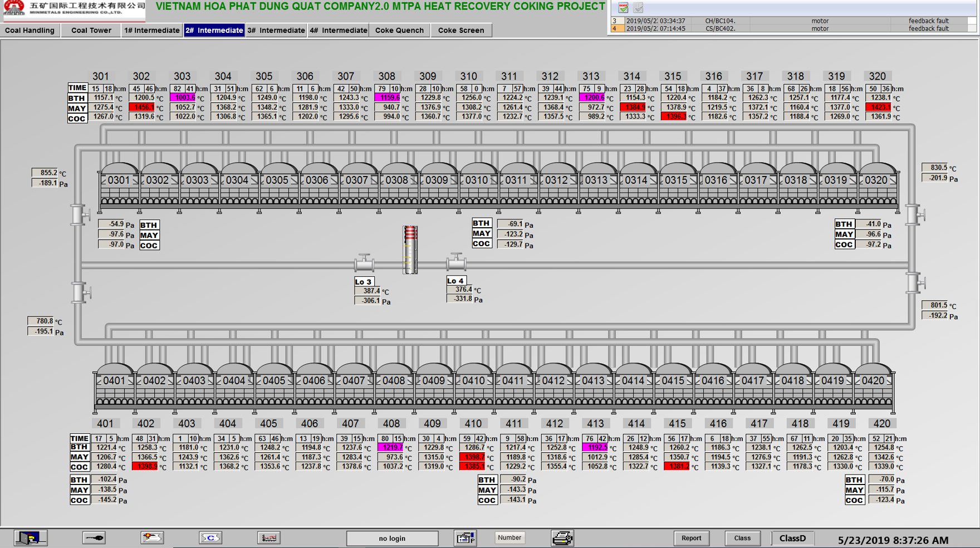Click the trend chart icon

coord(268,537)
